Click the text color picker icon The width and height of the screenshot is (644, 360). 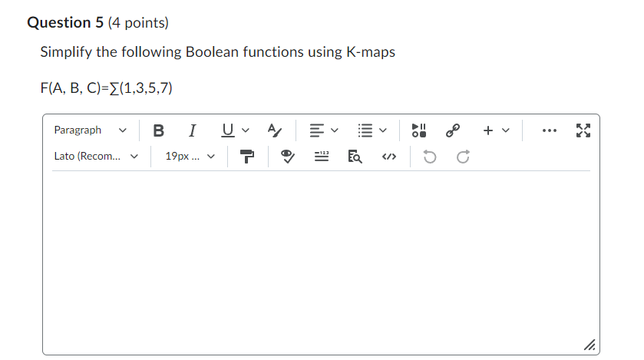click(274, 130)
